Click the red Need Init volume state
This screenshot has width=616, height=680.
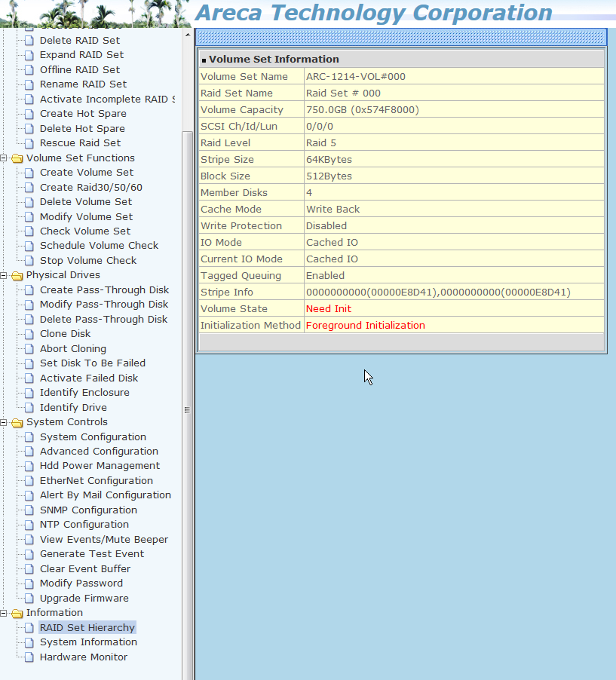click(329, 309)
